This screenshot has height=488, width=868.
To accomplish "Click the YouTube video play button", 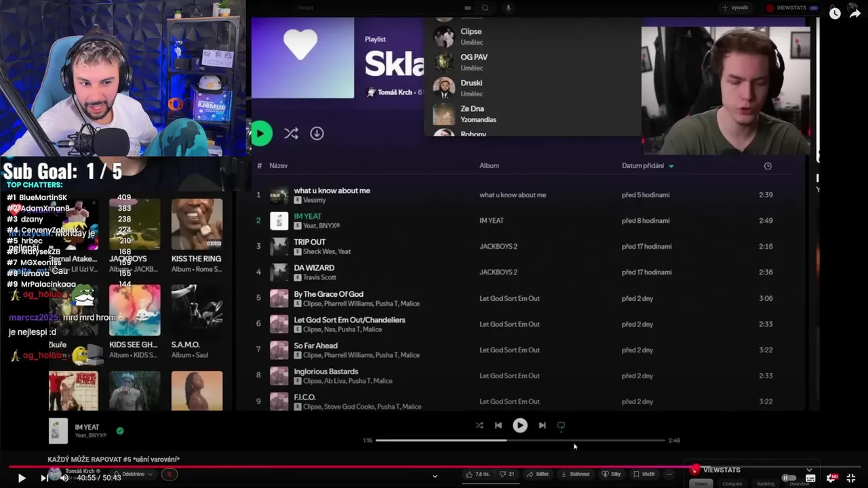I will [x=21, y=478].
